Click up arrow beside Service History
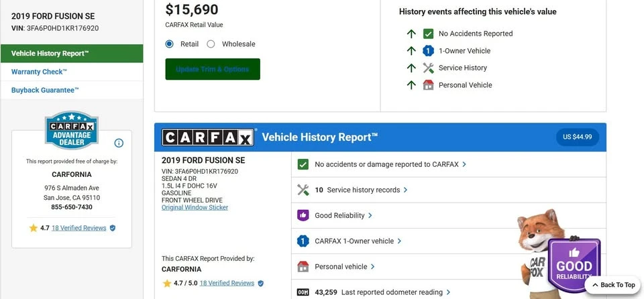 pyautogui.click(x=411, y=68)
